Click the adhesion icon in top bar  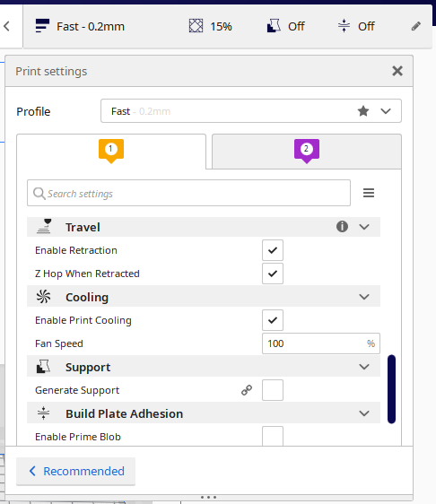pyautogui.click(x=344, y=26)
